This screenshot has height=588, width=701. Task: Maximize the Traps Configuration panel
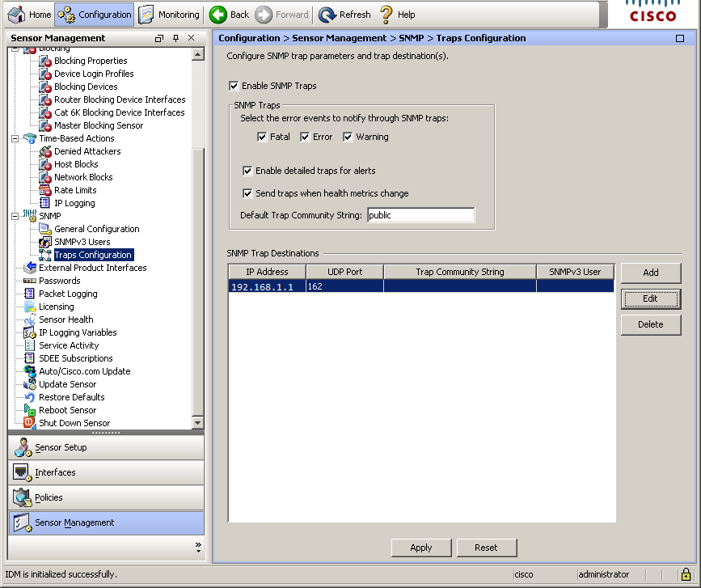(680, 39)
